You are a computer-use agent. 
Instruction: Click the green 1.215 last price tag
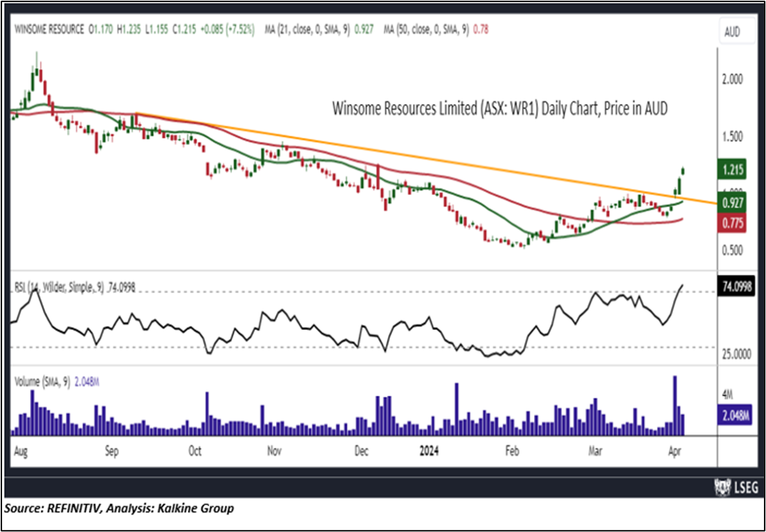[x=735, y=169]
